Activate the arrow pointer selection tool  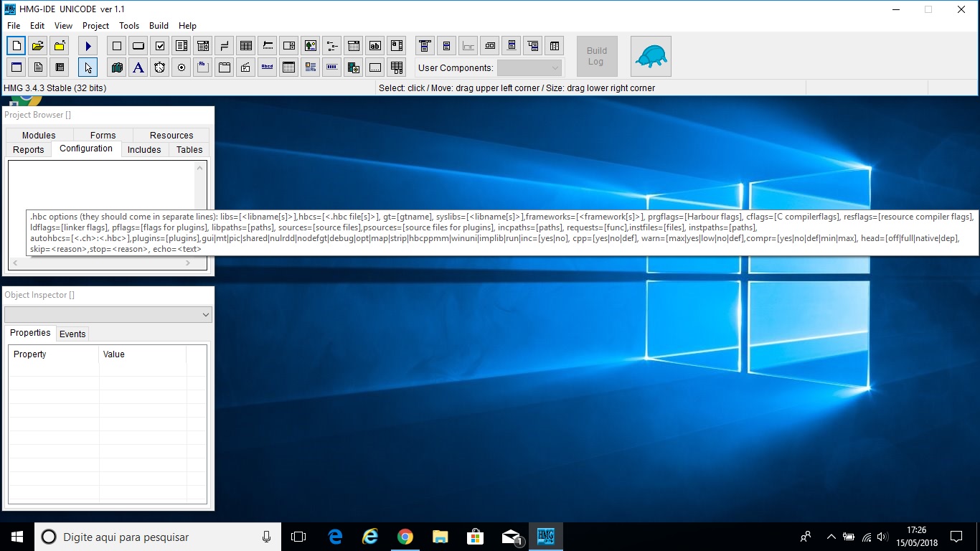[x=88, y=67]
